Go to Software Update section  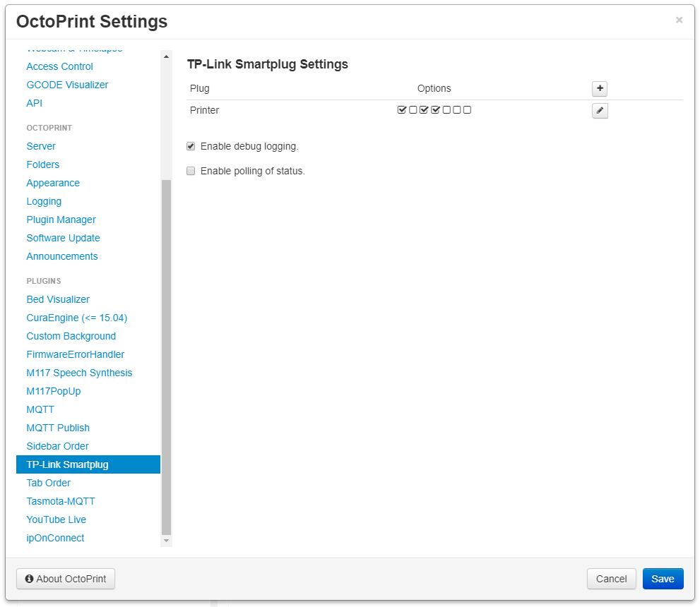[x=63, y=238]
